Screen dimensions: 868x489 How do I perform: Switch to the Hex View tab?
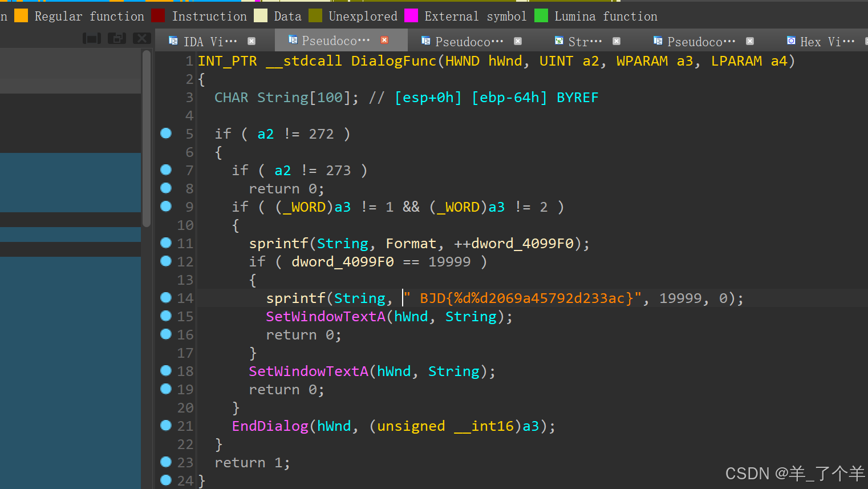coord(821,41)
